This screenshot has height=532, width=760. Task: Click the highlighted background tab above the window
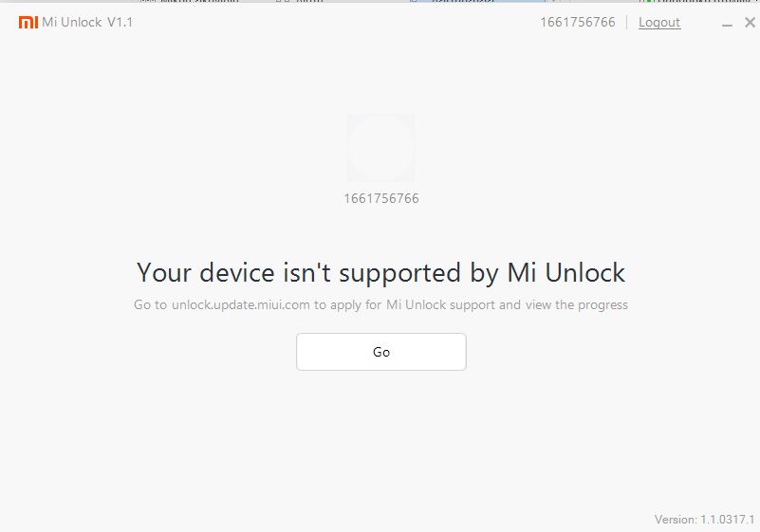pyautogui.click(x=480, y=2)
